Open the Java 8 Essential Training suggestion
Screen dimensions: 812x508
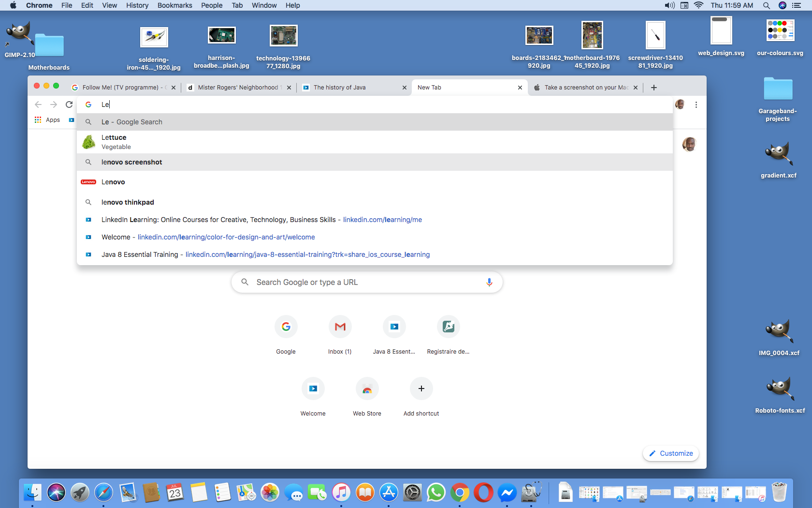tap(140, 254)
